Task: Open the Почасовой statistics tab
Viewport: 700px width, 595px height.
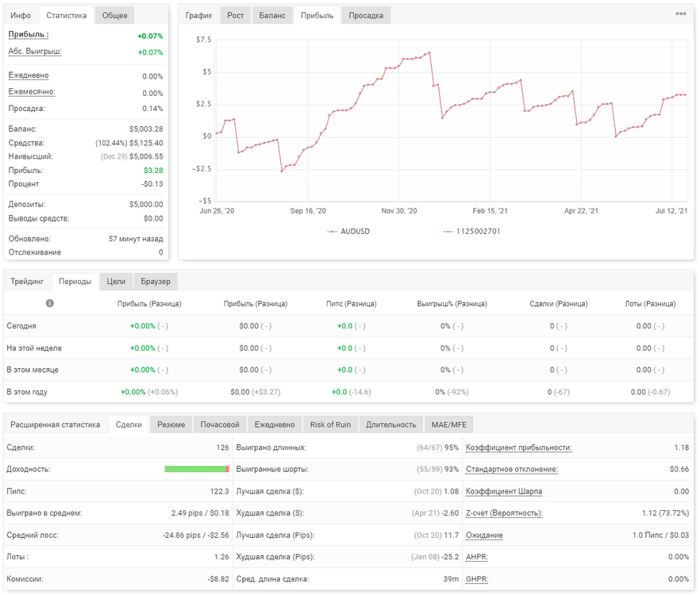Action: pos(220,424)
